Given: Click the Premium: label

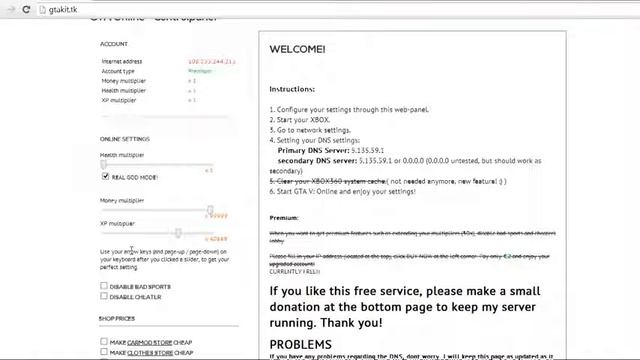Looking at the screenshot, I should point(284,218).
